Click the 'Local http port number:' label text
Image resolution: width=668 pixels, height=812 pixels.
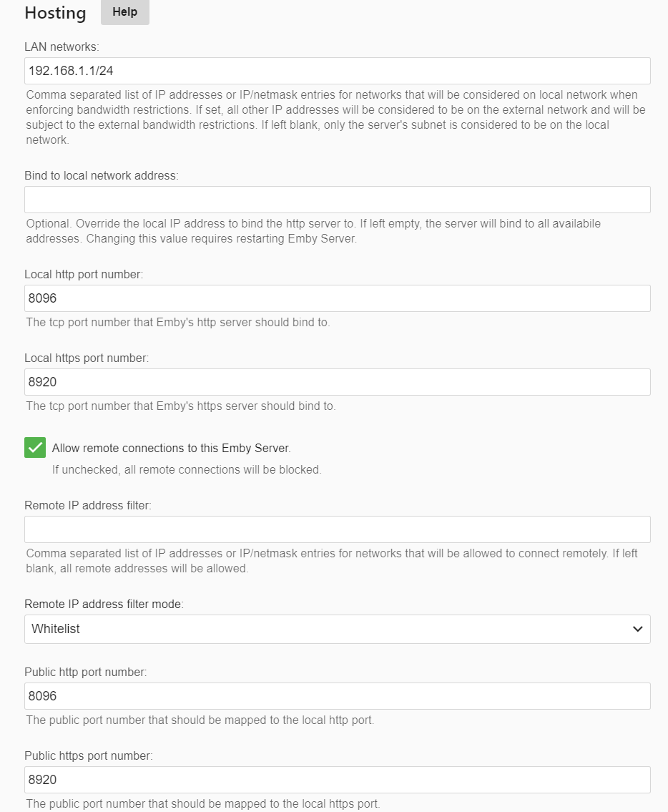[x=84, y=274]
